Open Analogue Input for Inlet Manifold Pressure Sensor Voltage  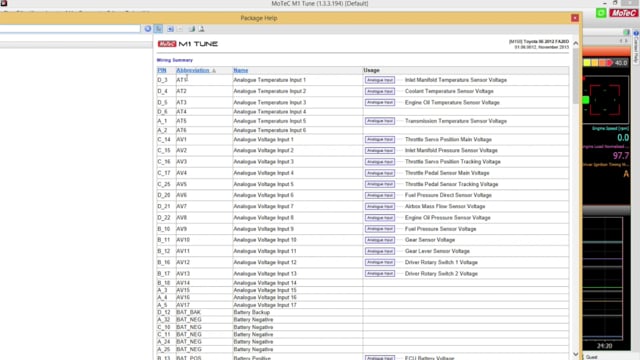point(380,151)
